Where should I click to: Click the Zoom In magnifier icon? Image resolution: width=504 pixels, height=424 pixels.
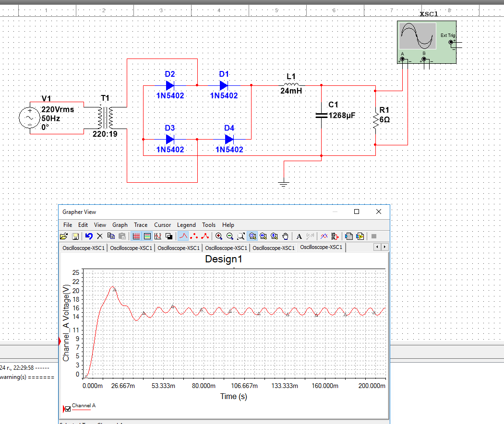click(x=219, y=236)
